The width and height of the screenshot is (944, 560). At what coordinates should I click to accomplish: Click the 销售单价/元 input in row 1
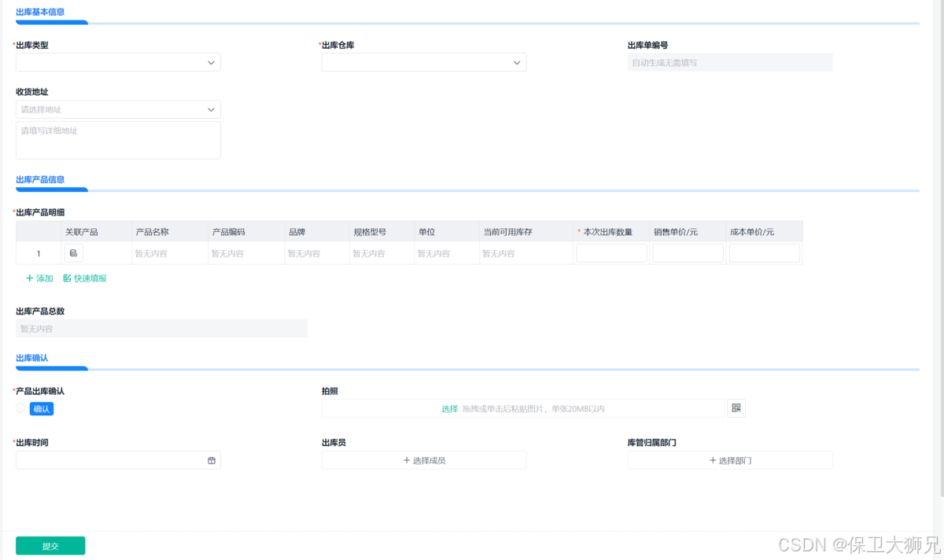click(688, 253)
